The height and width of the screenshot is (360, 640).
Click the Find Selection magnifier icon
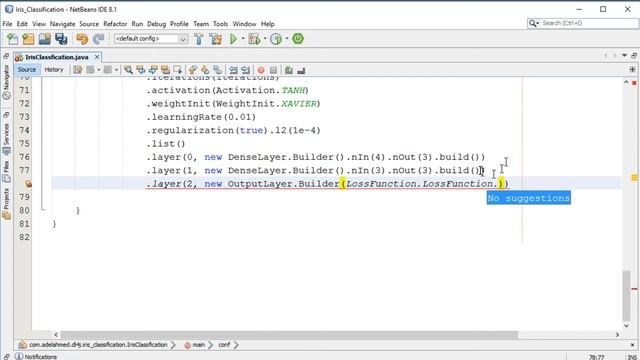tap(128, 70)
